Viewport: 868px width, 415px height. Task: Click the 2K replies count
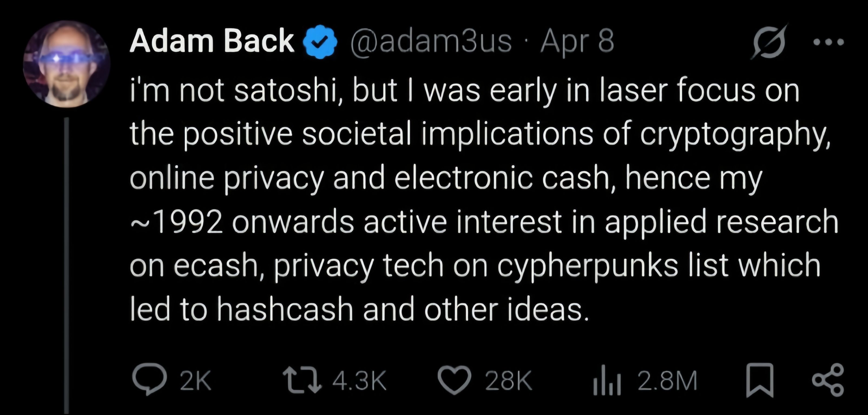(x=196, y=381)
